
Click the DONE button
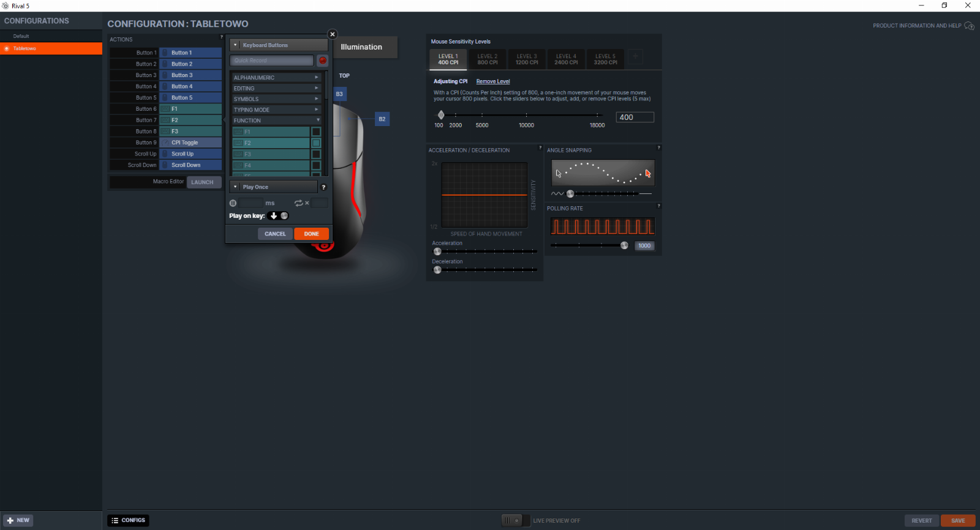pyautogui.click(x=312, y=234)
